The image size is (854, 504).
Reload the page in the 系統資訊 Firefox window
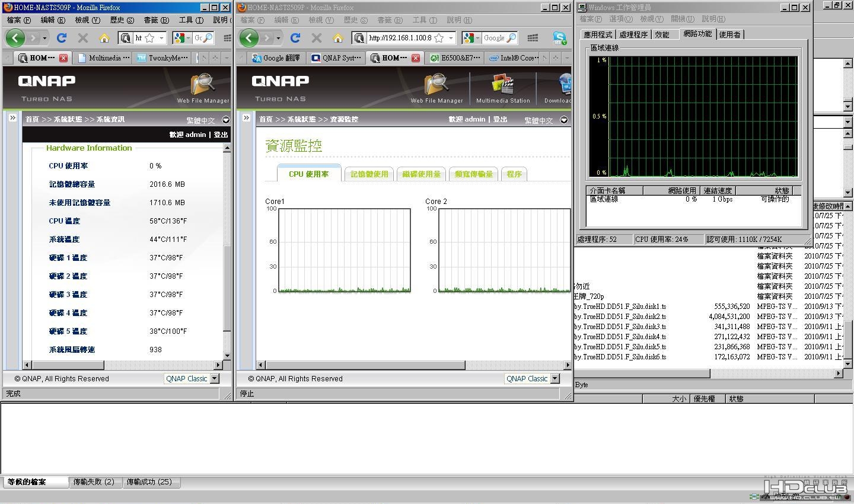61,38
